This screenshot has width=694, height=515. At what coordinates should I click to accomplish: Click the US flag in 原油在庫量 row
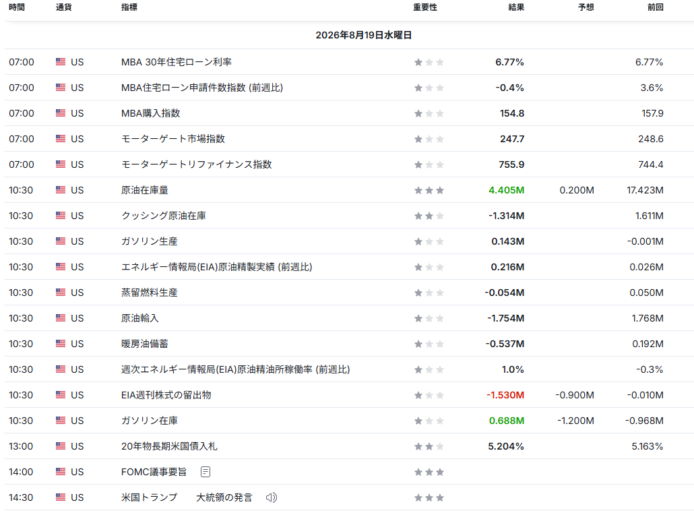click(x=61, y=190)
